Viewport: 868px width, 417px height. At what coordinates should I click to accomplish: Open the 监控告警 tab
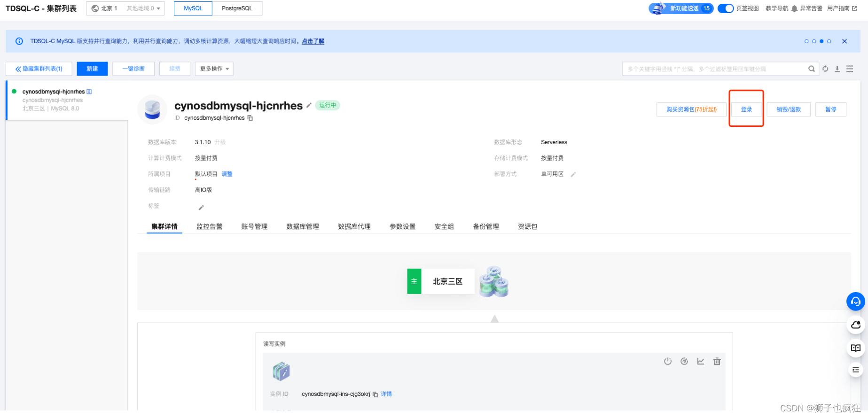click(210, 226)
